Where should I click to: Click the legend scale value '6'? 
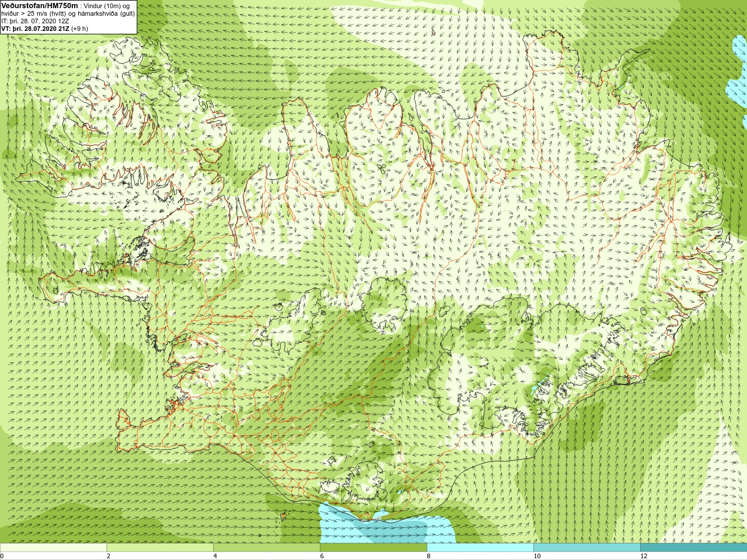pyautogui.click(x=322, y=556)
